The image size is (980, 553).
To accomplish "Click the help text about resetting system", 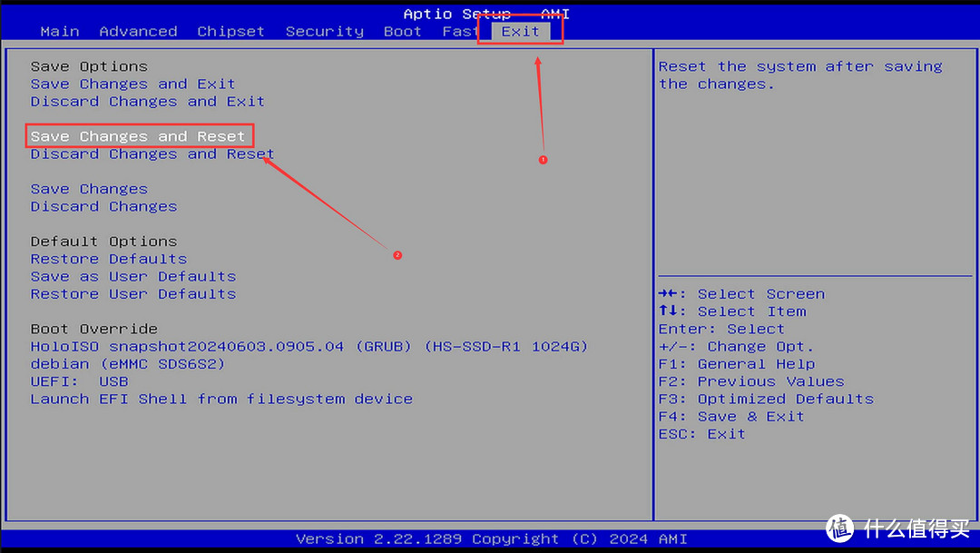I will click(x=800, y=75).
